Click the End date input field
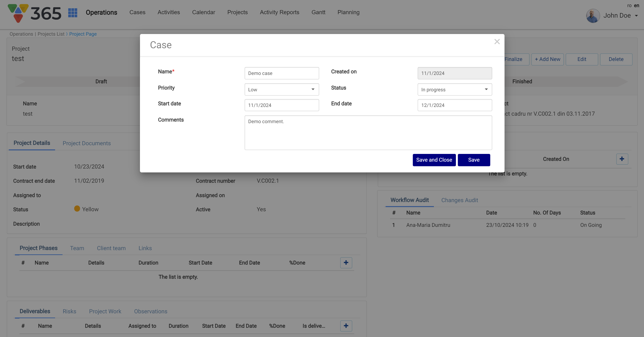The height and width of the screenshot is (337, 644). 454,105
